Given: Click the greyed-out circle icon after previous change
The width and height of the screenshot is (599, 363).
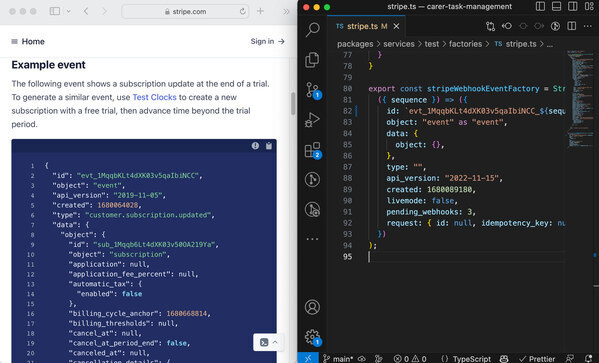Looking at the screenshot, I should pos(523,26).
